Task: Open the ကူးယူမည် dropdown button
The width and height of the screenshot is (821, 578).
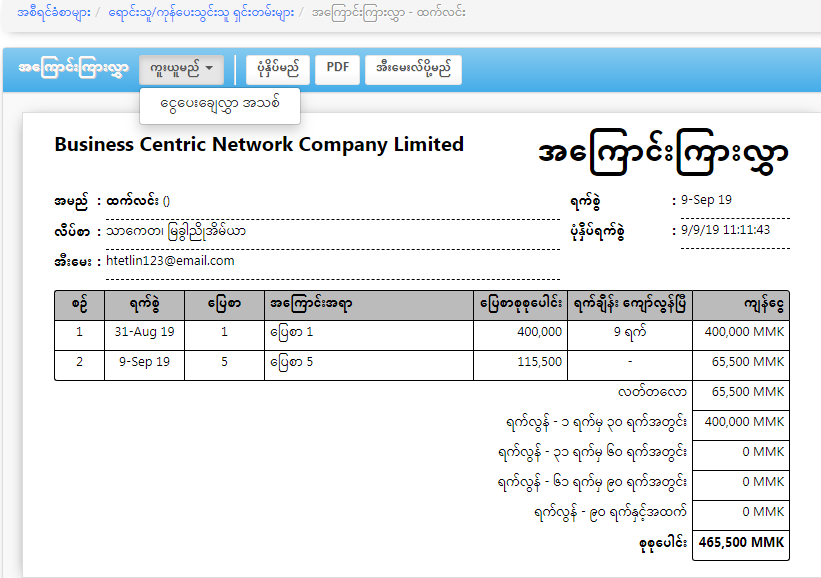Action: click(x=181, y=70)
